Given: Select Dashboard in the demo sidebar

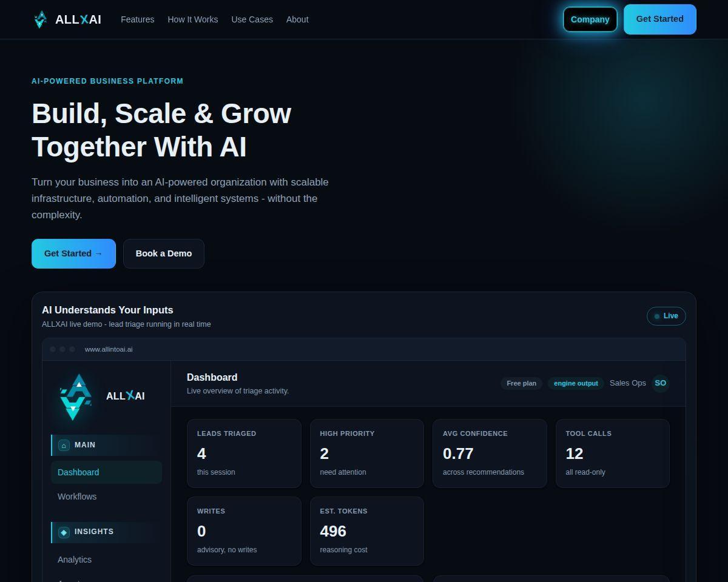Looking at the screenshot, I should [x=106, y=472].
